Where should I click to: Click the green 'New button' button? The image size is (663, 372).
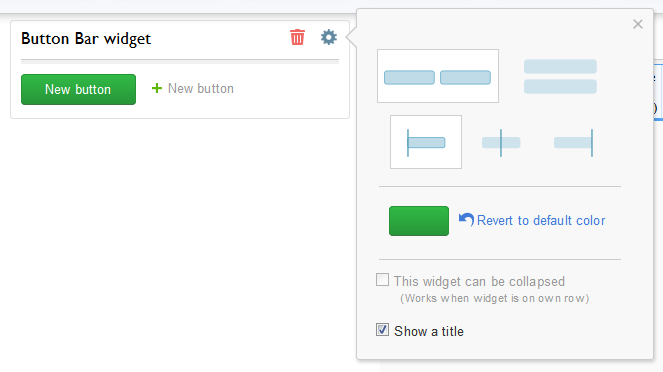point(78,89)
